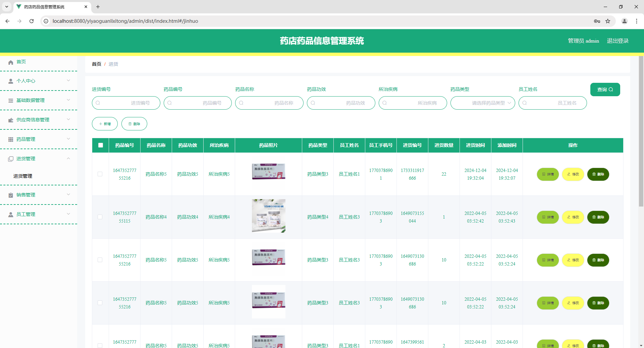Click search icon in 进货编号 field
The height and width of the screenshot is (348, 644).
click(98, 103)
